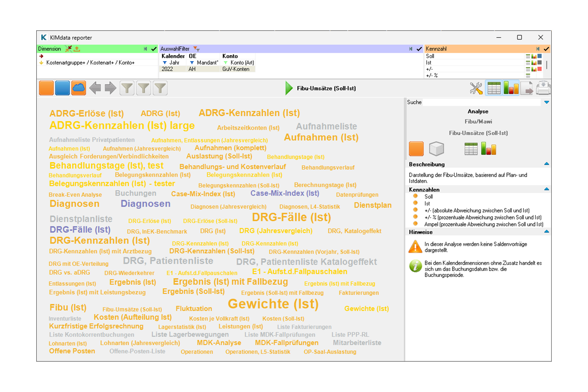Screen dimensions: 588x392
Task: Run the Fibu-Umsätze analysis with green play arrow
Action: [289, 88]
